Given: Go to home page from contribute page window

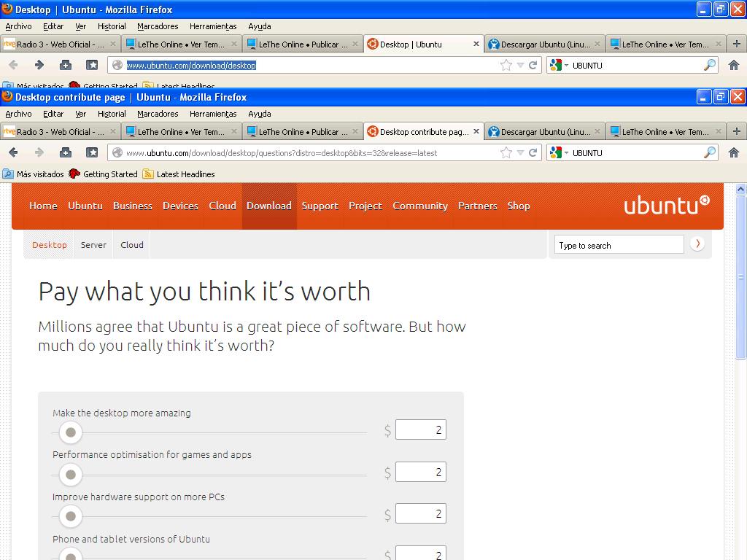Looking at the screenshot, I should [x=734, y=152].
